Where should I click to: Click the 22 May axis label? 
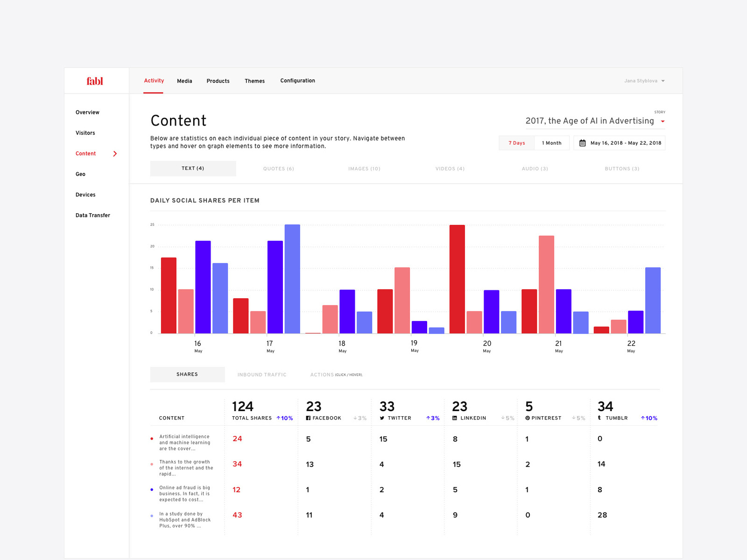631,346
